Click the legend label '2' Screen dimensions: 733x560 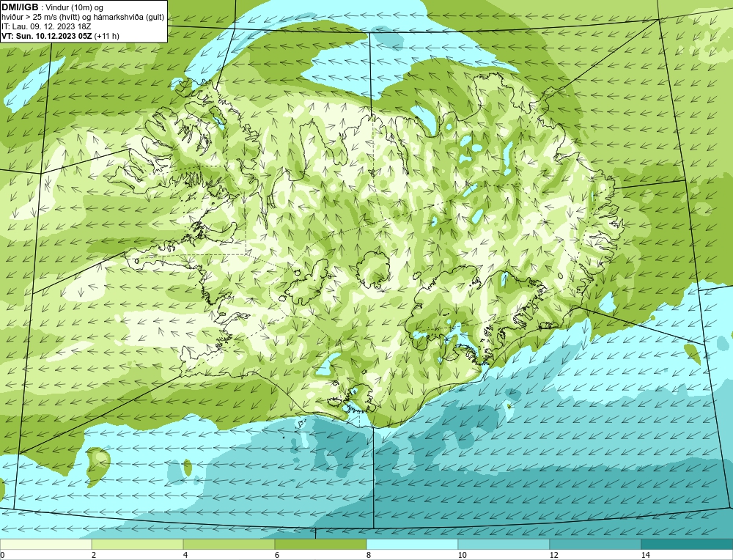coord(94,555)
